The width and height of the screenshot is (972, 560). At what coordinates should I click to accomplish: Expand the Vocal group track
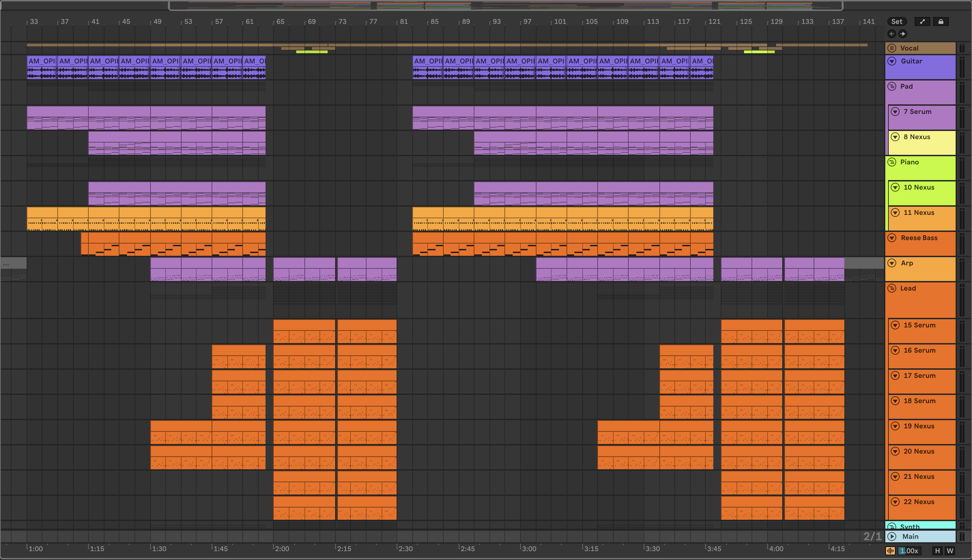click(x=892, y=48)
